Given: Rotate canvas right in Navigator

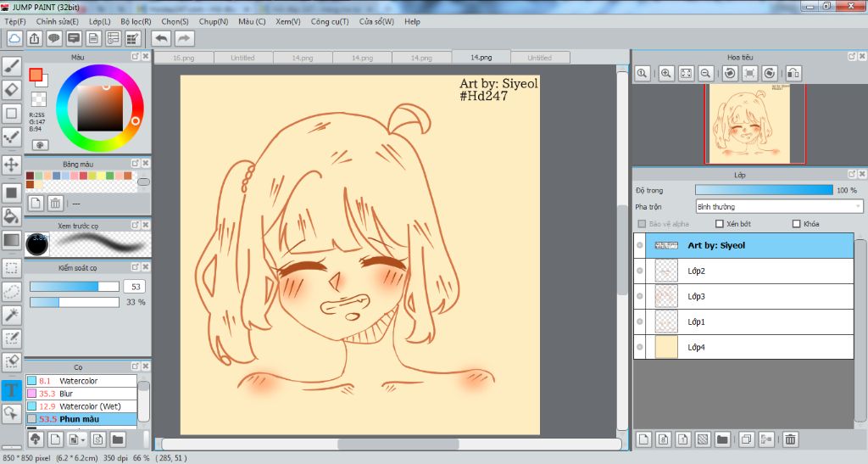Looking at the screenshot, I should pyautogui.click(x=770, y=73).
